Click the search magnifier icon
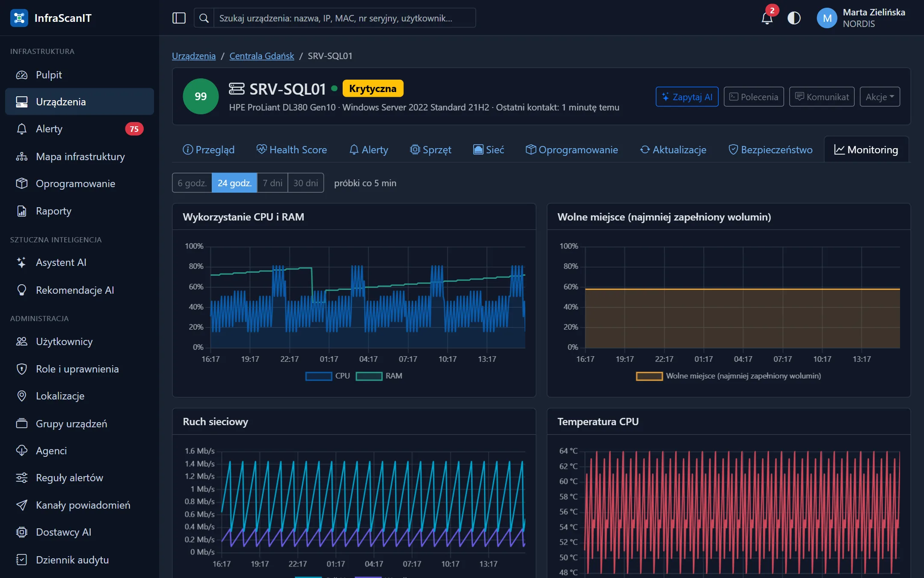The image size is (924, 578). coord(204,18)
